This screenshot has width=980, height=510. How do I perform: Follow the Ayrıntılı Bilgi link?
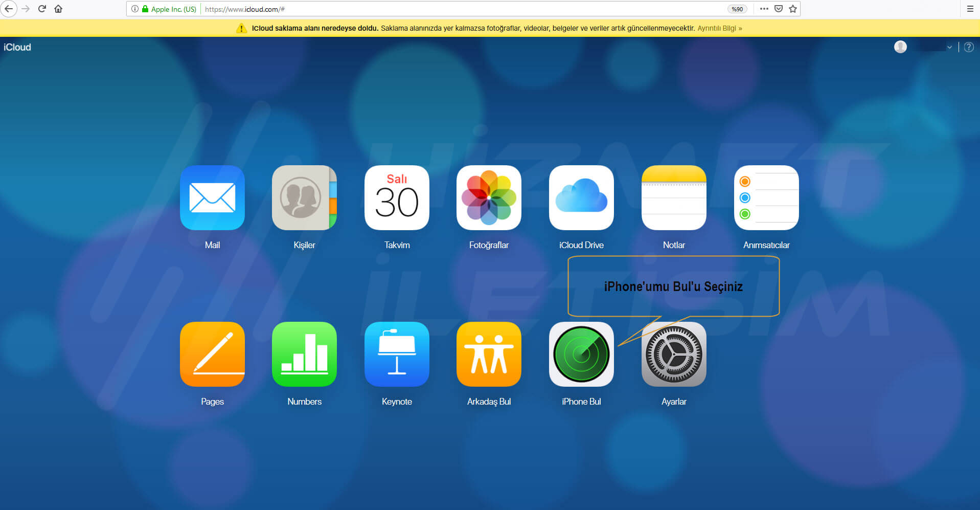719,28
